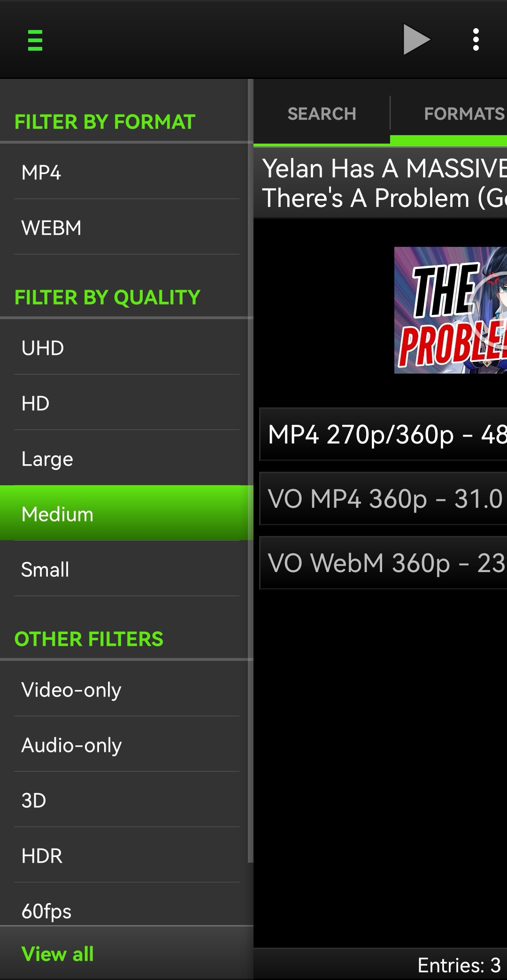The image size is (507, 980).
Task: Select UHD quality filter
Action: 127,347
